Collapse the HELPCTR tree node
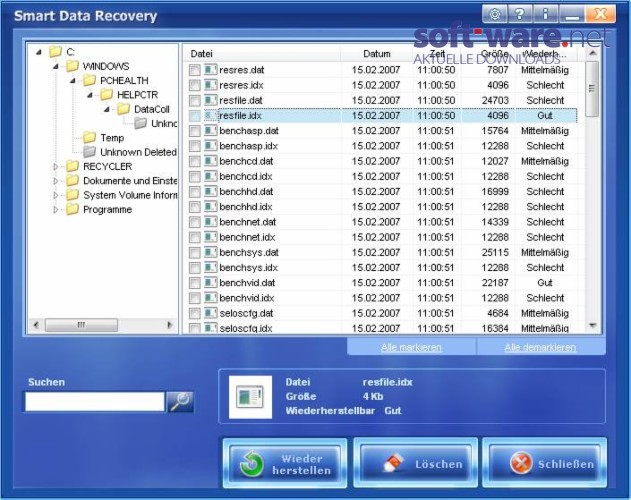Image resolution: width=631 pixels, height=500 pixels. click(90, 95)
